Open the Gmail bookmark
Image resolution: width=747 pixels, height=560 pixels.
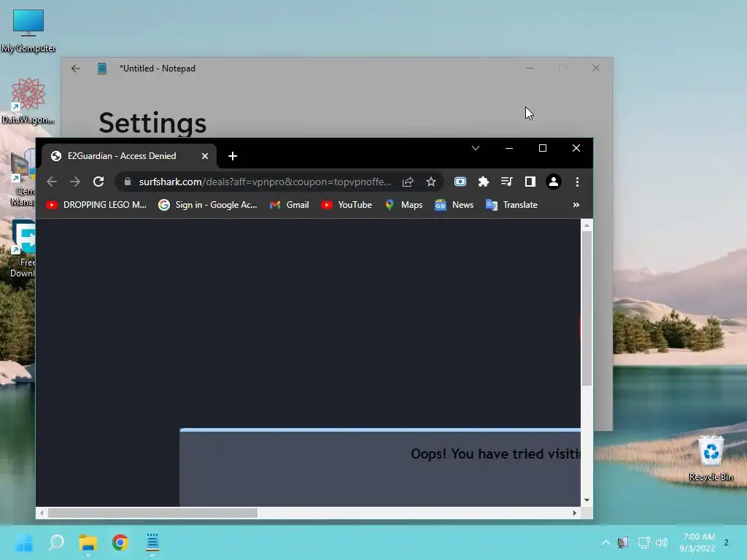289,205
